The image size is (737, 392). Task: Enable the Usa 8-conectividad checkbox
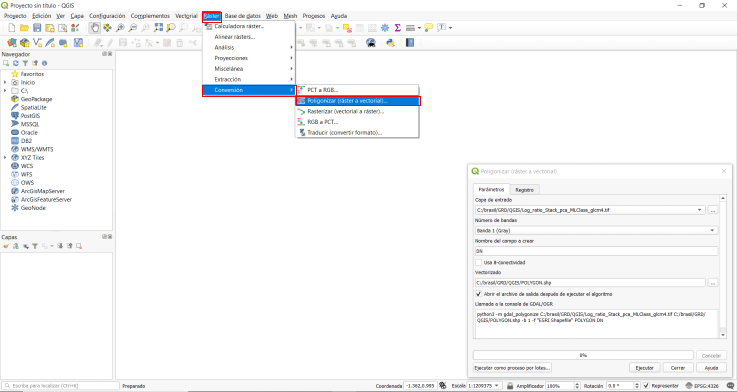(478, 262)
